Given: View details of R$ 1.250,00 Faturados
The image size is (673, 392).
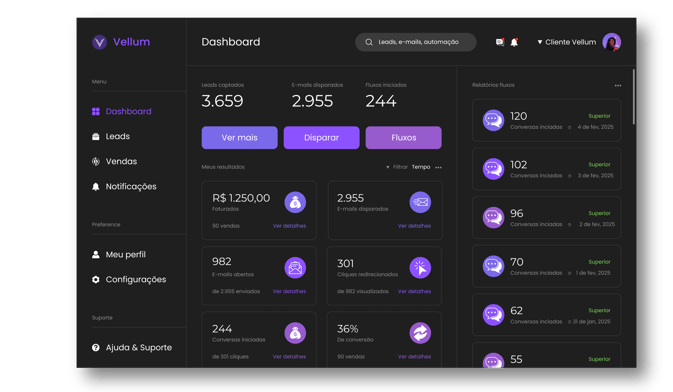Looking at the screenshot, I should tap(289, 226).
